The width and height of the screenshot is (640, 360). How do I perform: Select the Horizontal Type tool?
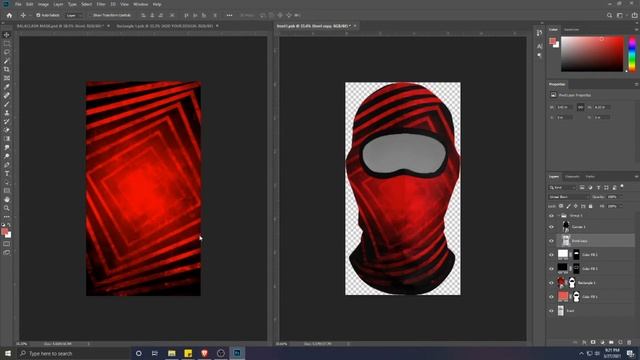(7, 173)
